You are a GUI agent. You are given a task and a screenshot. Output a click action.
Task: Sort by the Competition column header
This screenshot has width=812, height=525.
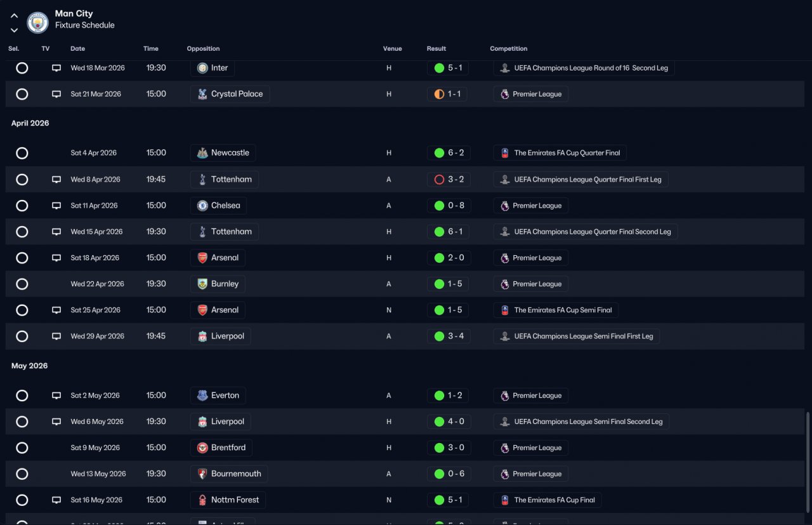[x=509, y=49]
